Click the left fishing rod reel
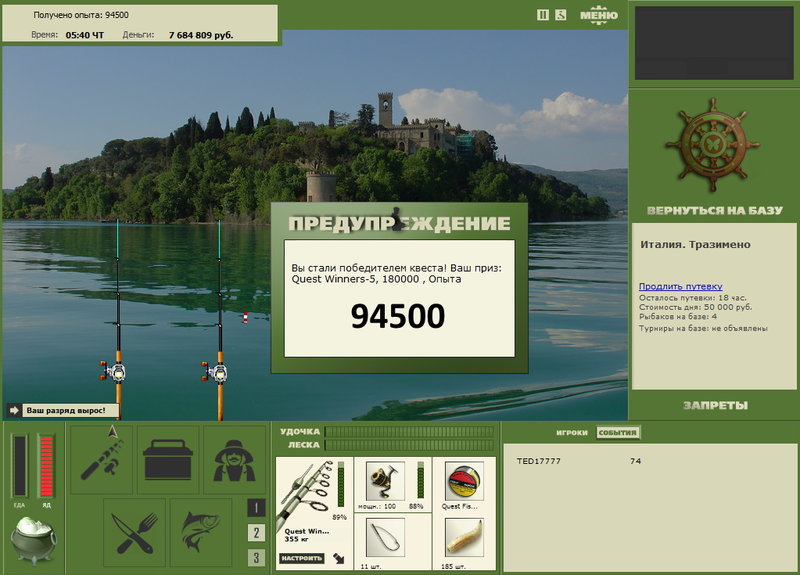This screenshot has width=800, height=575. [x=113, y=371]
